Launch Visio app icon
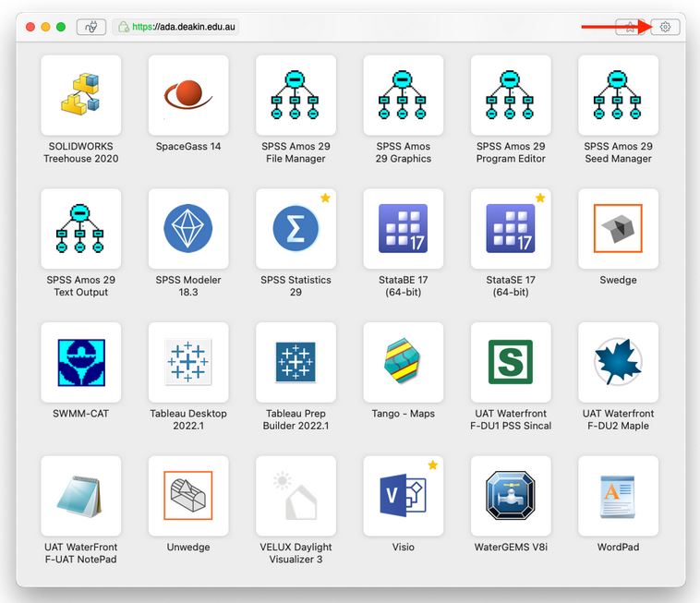Screen dimensions: 700x603 (x=404, y=496)
